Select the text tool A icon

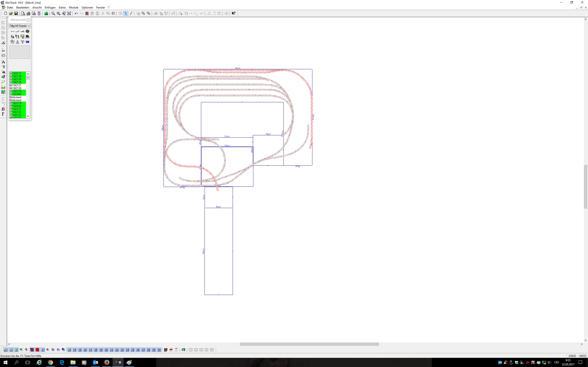[3, 62]
